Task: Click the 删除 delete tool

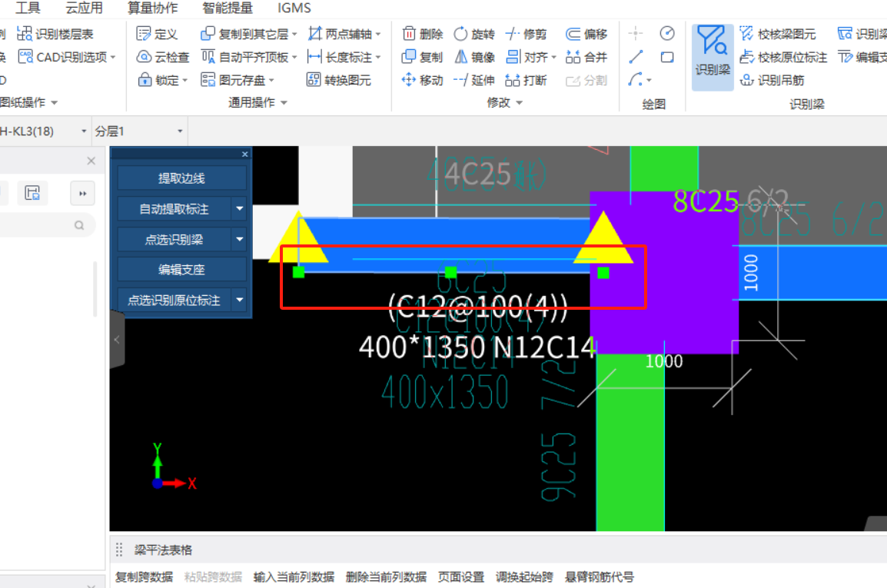Action: pyautogui.click(x=423, y=34)
